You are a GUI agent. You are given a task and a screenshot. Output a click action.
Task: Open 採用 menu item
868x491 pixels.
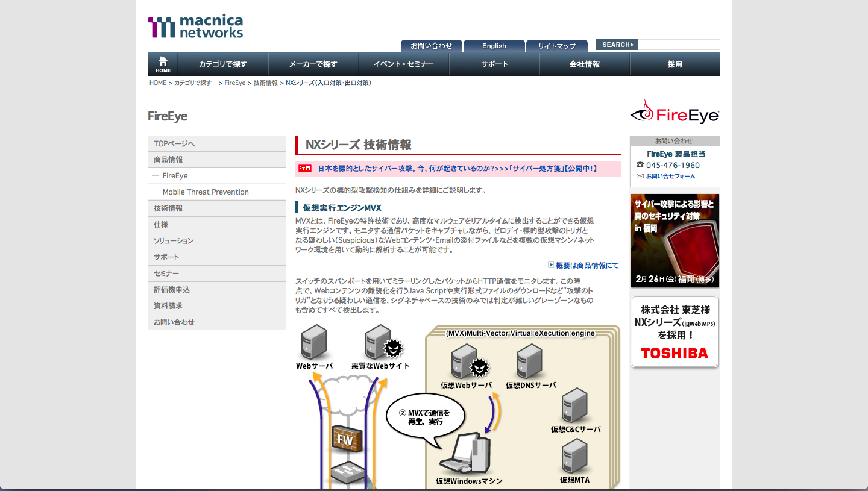[x=675, y=64]
